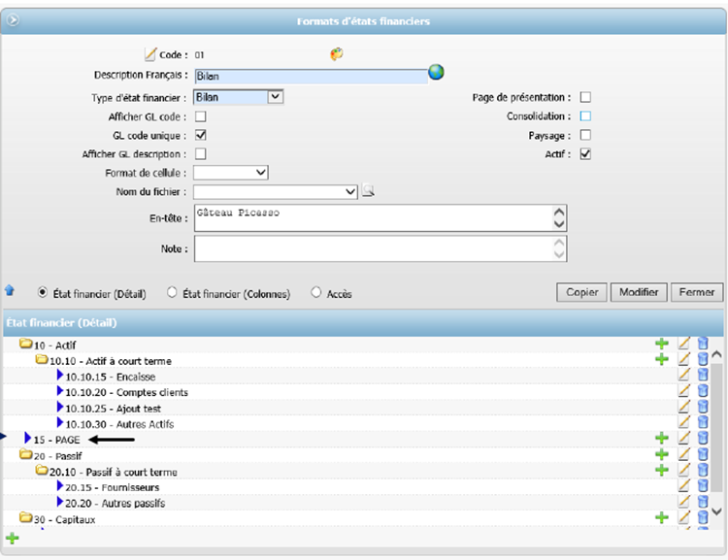Toggle the Paysage checkbox
The height and width of the screenshot is (560, 728).
click(x=585, y=135)
